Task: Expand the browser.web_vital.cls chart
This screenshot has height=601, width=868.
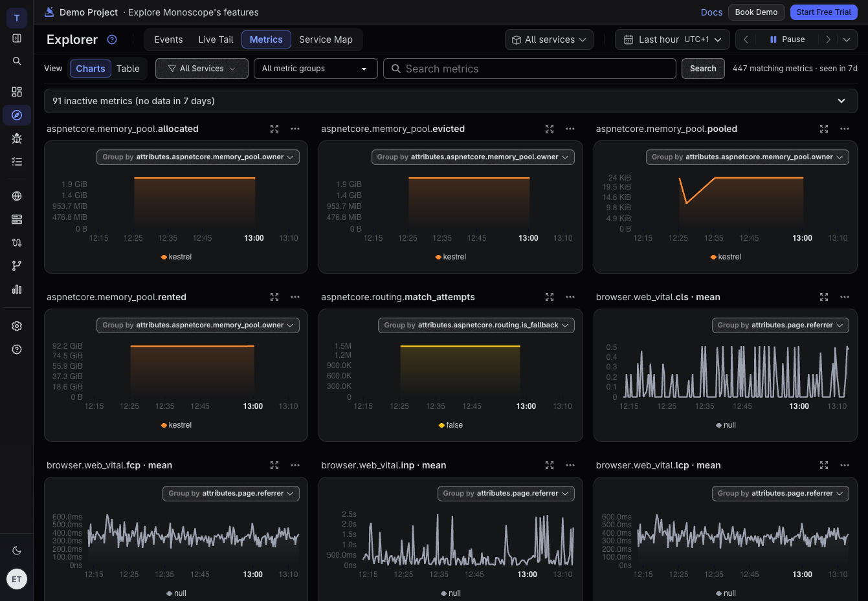Action: (x=824, y=297)
